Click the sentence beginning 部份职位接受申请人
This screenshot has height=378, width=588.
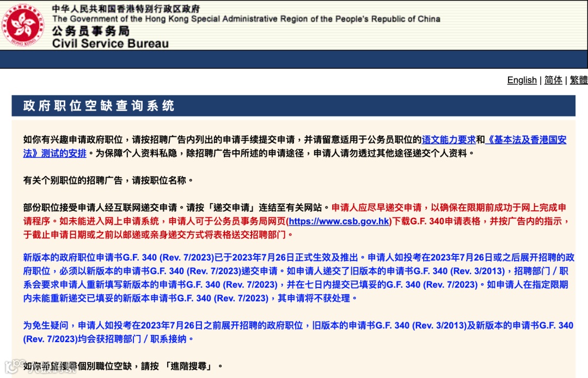click(x=176, y=208)
